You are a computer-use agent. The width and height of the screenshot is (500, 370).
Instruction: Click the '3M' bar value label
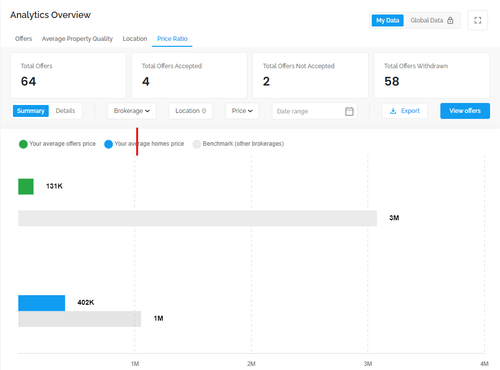394,218
